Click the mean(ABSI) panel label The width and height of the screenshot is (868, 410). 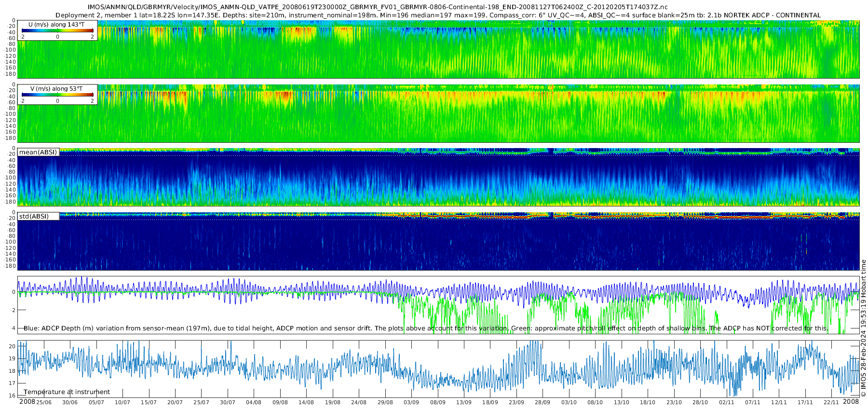click(38, 152)
